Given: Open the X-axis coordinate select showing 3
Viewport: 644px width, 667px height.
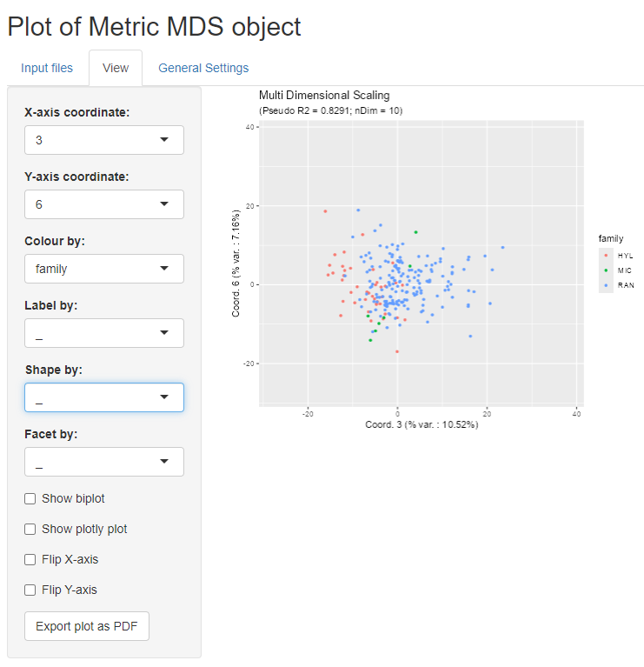Looking at the screenshot, I should 104,140.
